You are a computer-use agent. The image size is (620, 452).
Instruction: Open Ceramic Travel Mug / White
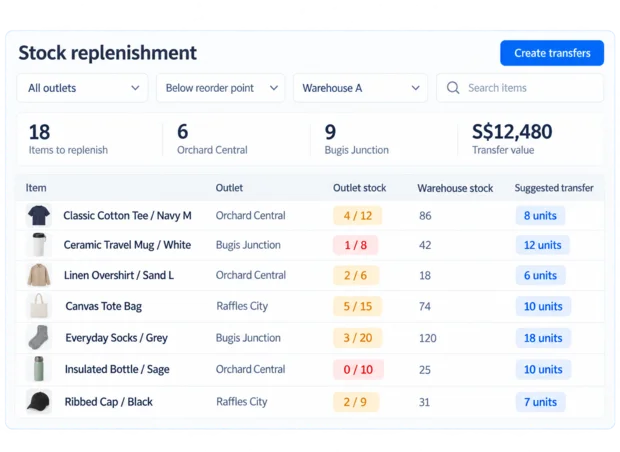point(127,245)
